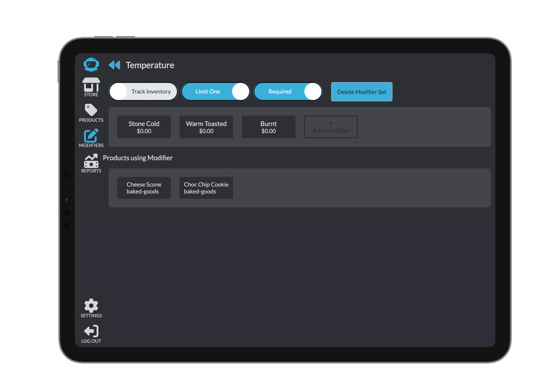Disable the Limit One toggle
Image resolution: width=555 pixels, height=392 pixels.
tap(215, 92)
